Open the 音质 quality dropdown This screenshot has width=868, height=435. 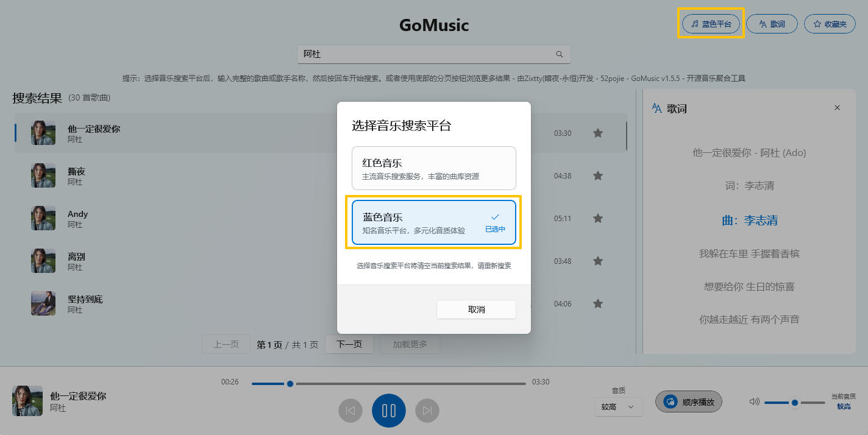click(x=618, y=407)
